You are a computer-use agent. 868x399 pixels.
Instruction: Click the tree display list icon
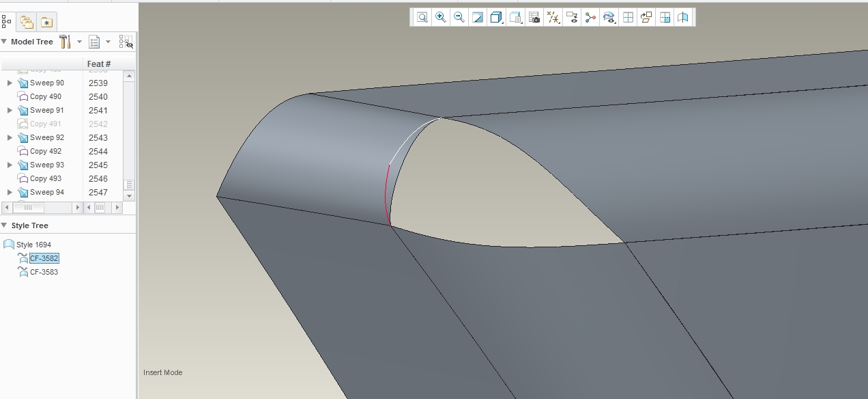(95, 42)
